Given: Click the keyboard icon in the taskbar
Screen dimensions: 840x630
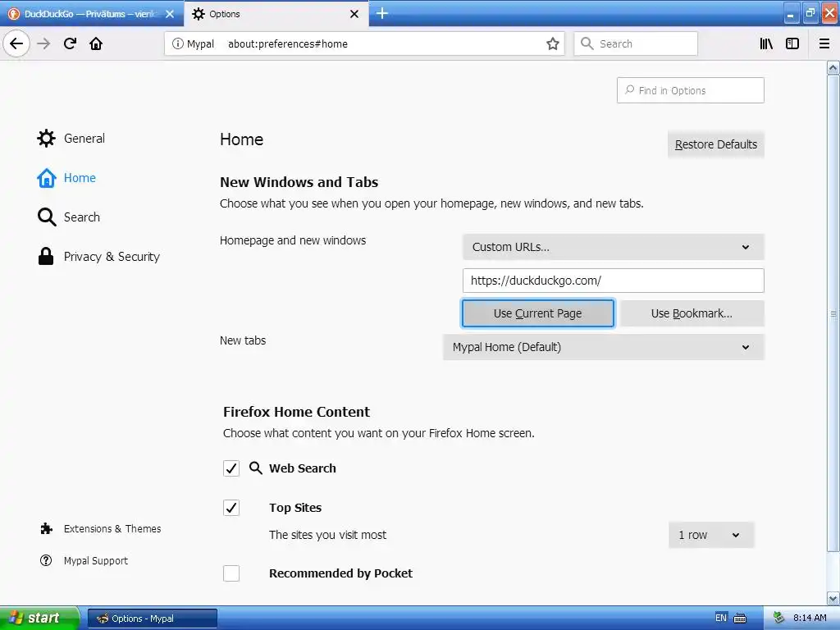Looking at the screenshot, I should (x=740, y=619).
